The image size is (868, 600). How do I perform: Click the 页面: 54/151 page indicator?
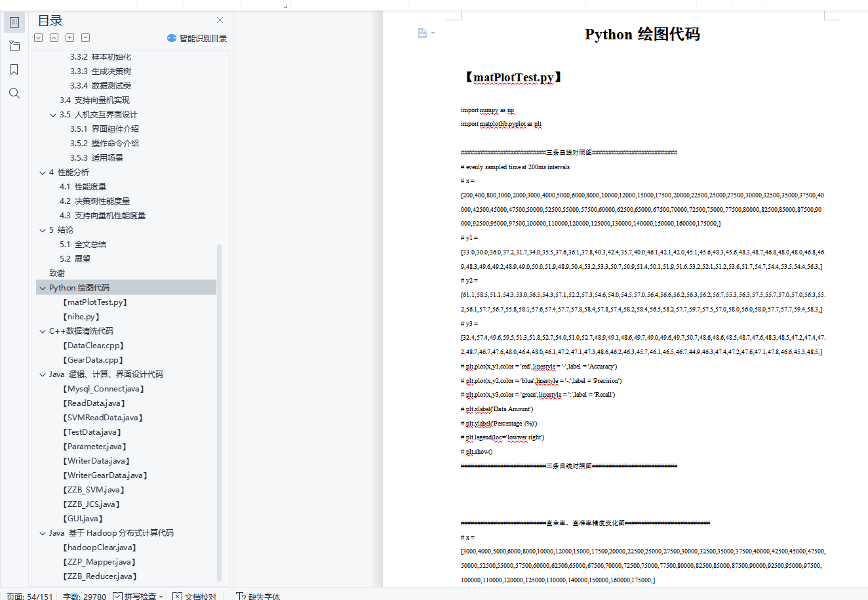pos(30,596)
